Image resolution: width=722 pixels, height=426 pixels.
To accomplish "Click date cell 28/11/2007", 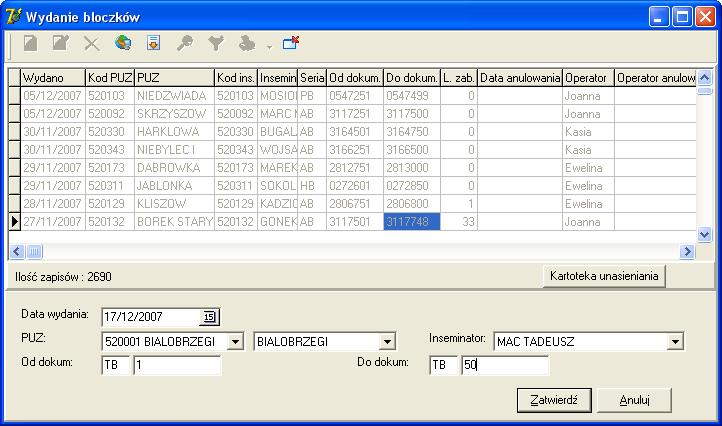I will click(53, 204).
